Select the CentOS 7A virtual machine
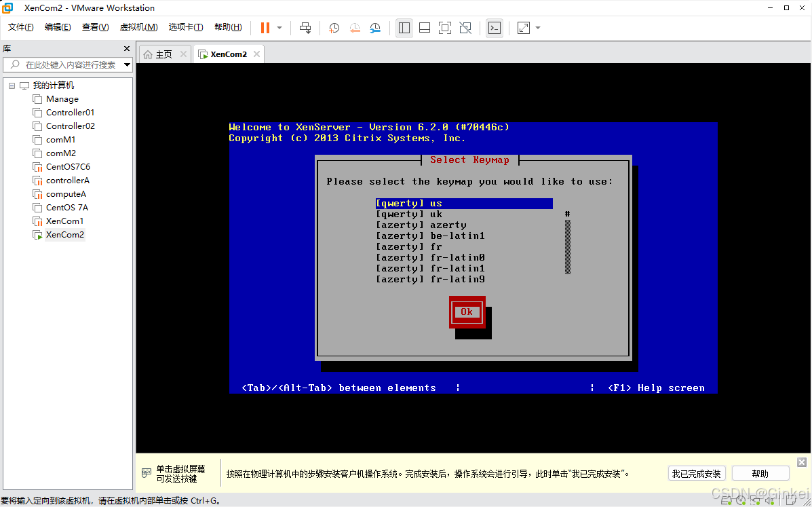 pyautogui.click(x=66, y=207)
